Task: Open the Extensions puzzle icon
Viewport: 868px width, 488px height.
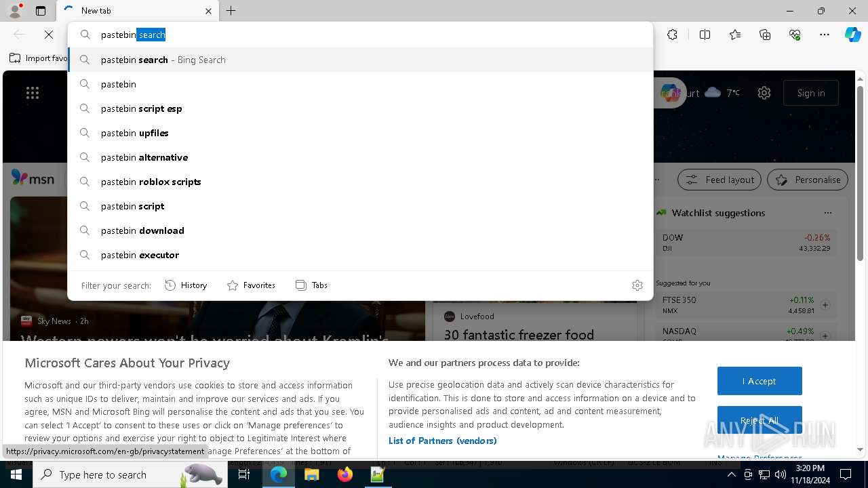Action: pyautogui.click(x=672, y=35)
